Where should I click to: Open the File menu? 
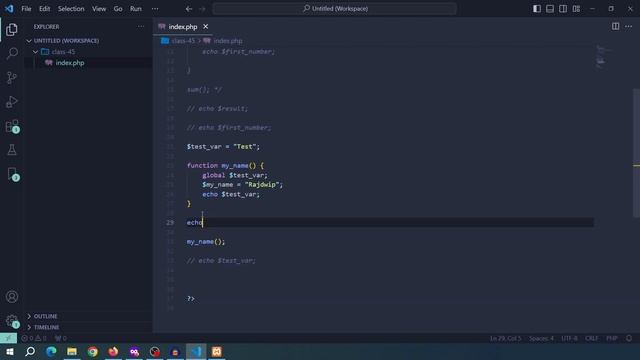26,9
